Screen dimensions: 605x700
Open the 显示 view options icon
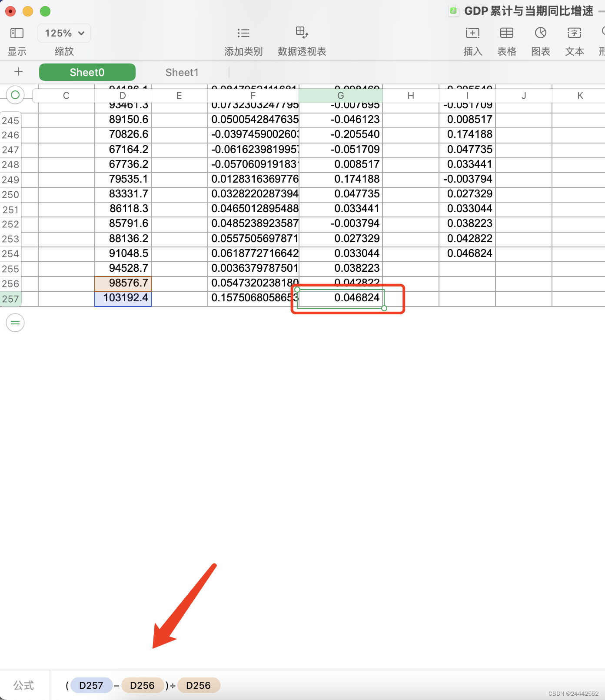point(17,33)
